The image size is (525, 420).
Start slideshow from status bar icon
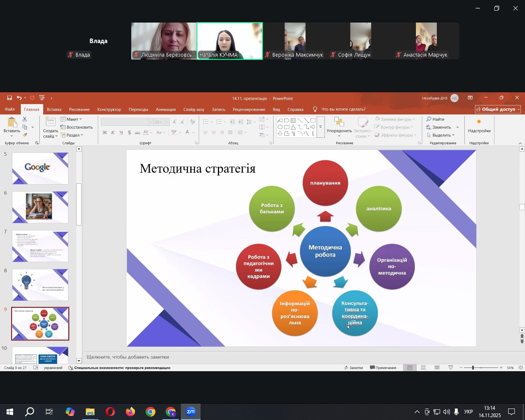point(451,368)
